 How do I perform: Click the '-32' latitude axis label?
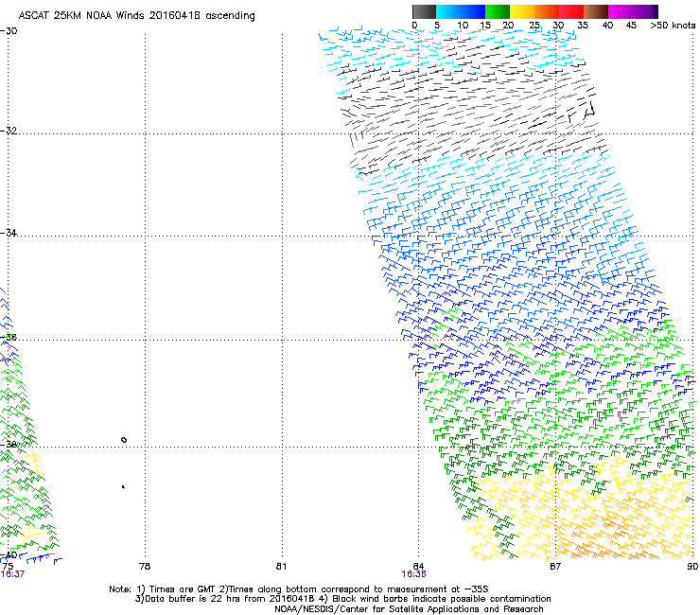tap(9, 131)
